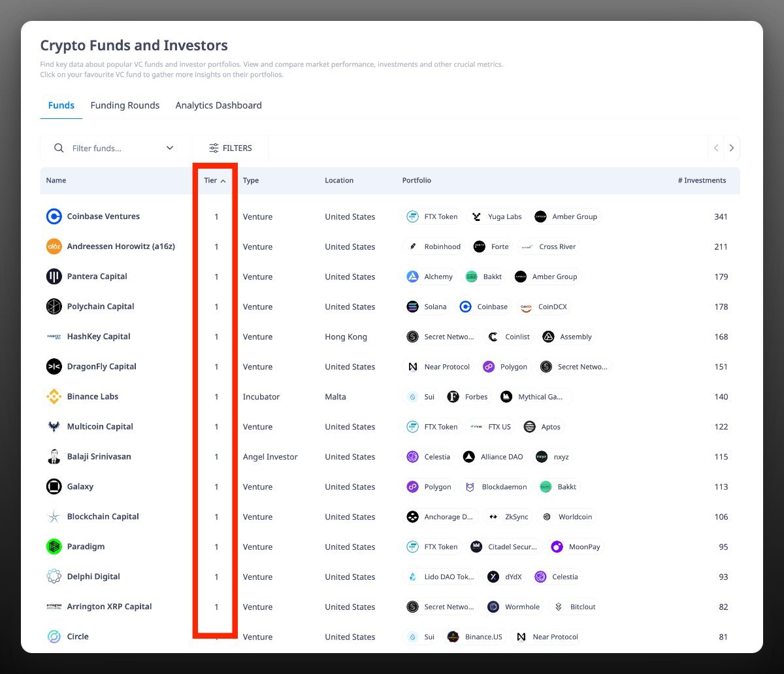
Task: Click the DragonFly Capital logo icon
Action: (x=54, y=367)
